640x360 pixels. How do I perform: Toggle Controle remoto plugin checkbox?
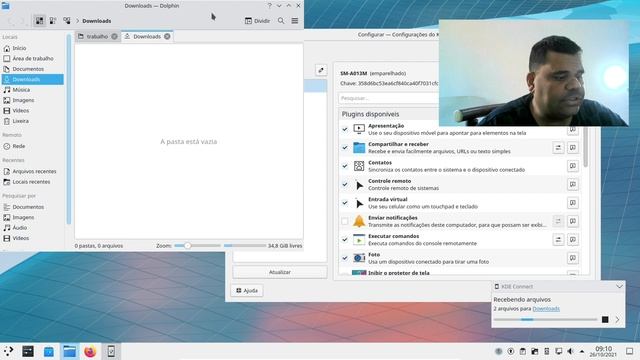pyautogui.click(x=345, y=184)
